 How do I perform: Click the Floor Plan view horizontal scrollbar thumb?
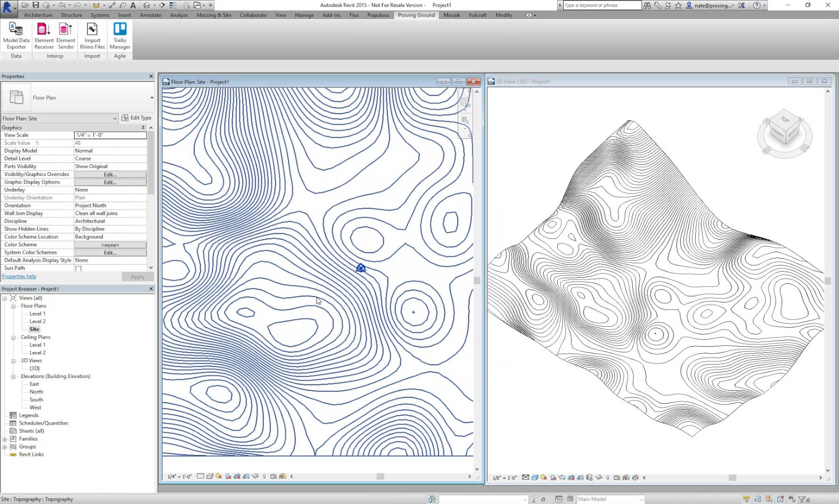[380, 476]
